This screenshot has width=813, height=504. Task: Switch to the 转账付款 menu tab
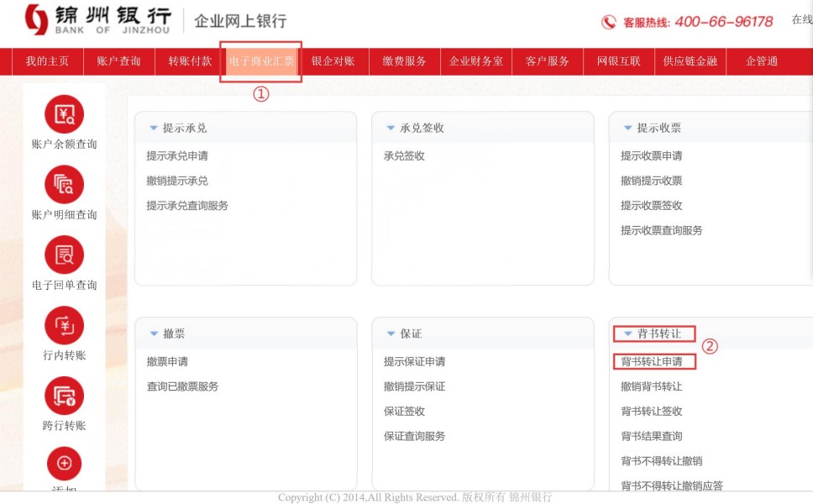(x=190, y=61)
